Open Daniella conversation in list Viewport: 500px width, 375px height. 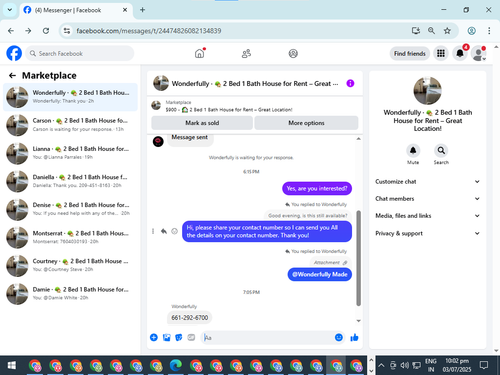[x=70, y=181]
